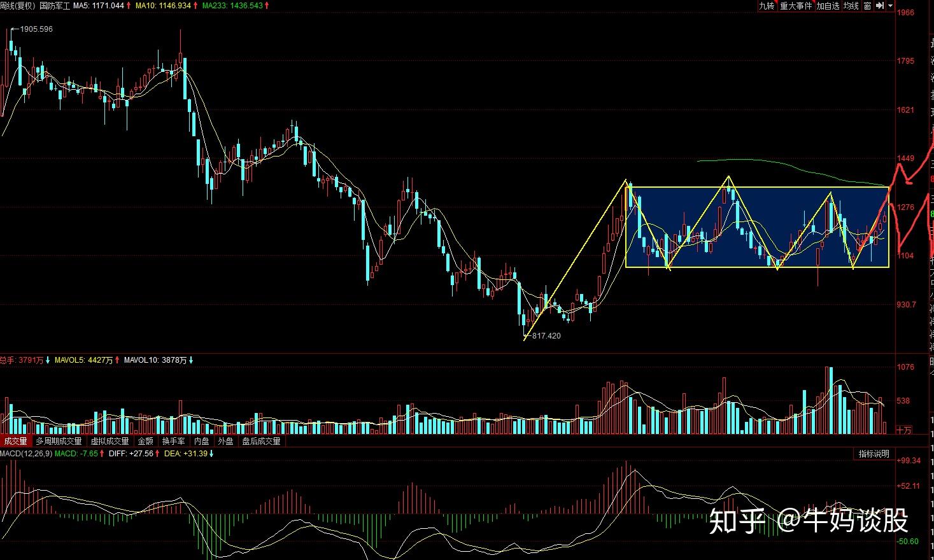Click the 九转 indicator button
The image size is (934, 560).
[767, 6]
